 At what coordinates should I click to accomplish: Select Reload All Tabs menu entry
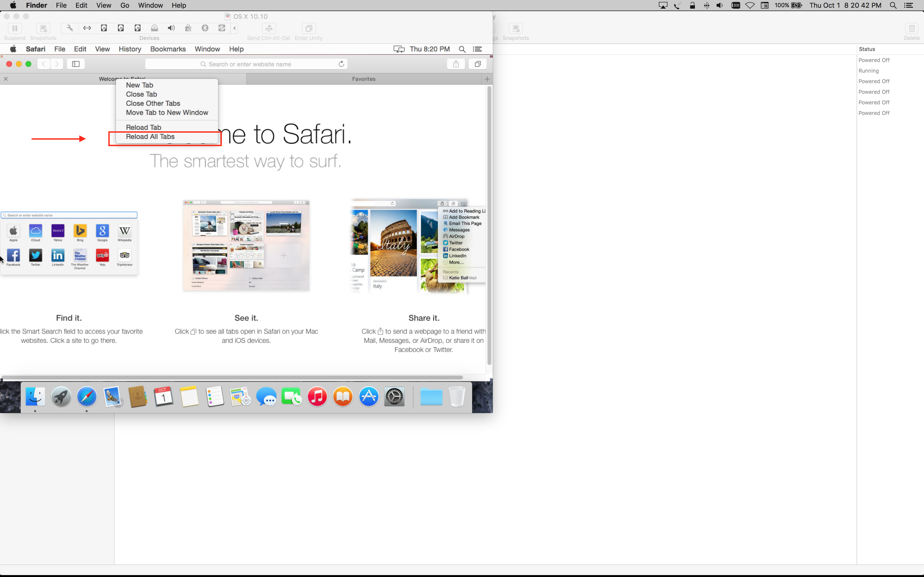150,137
